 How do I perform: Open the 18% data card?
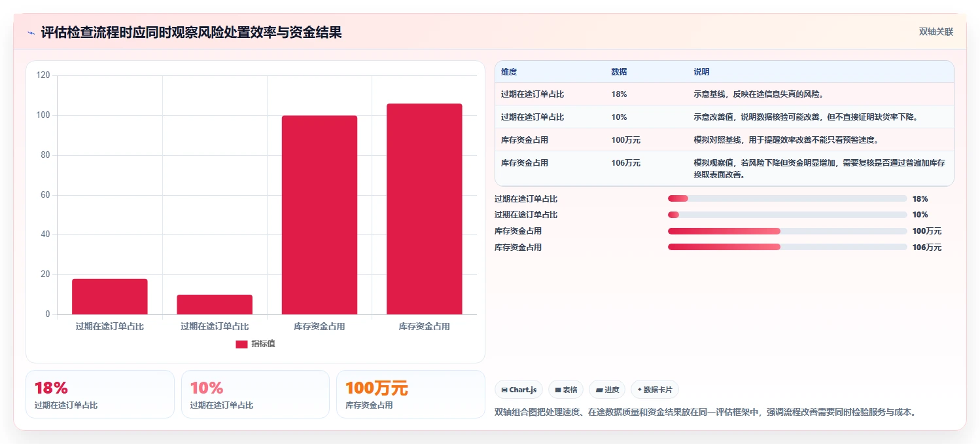pos(100,394)
